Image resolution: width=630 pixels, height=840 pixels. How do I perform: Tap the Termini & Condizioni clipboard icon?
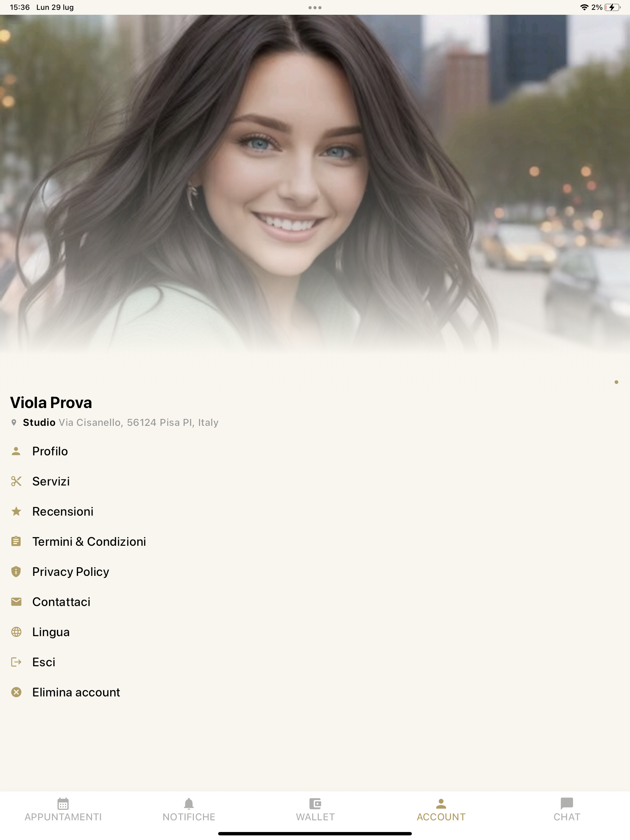[16, 541]
